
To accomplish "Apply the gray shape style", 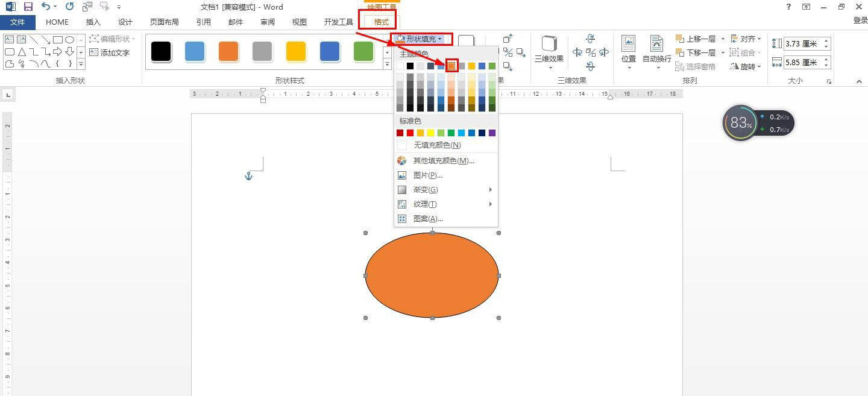I will 262,51.
